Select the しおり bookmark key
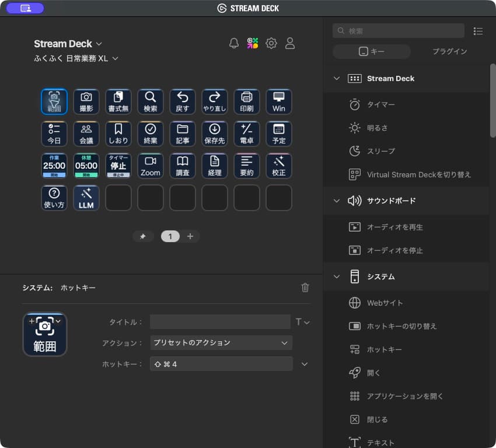The width and height of the screenshot is (496, 448). point(118,134)
